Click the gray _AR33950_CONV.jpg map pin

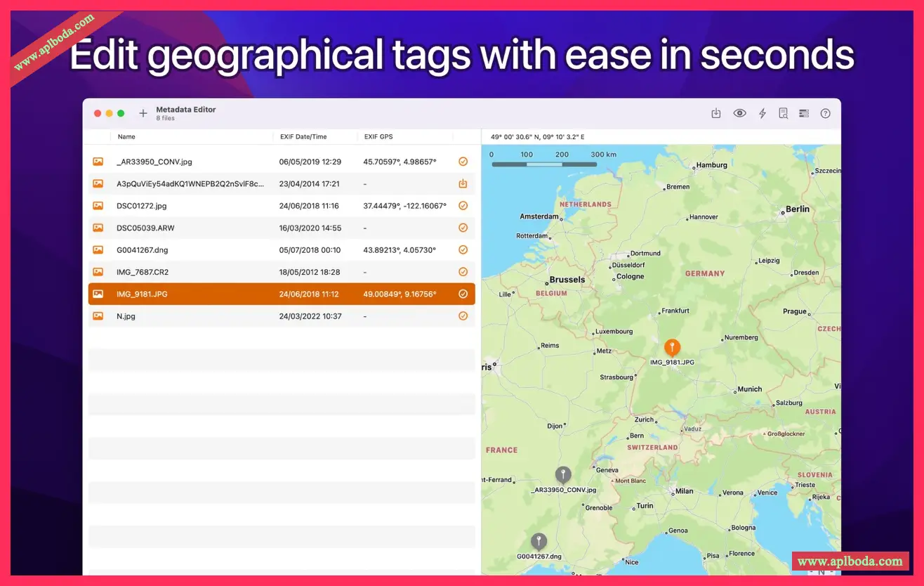pos(562,475)
